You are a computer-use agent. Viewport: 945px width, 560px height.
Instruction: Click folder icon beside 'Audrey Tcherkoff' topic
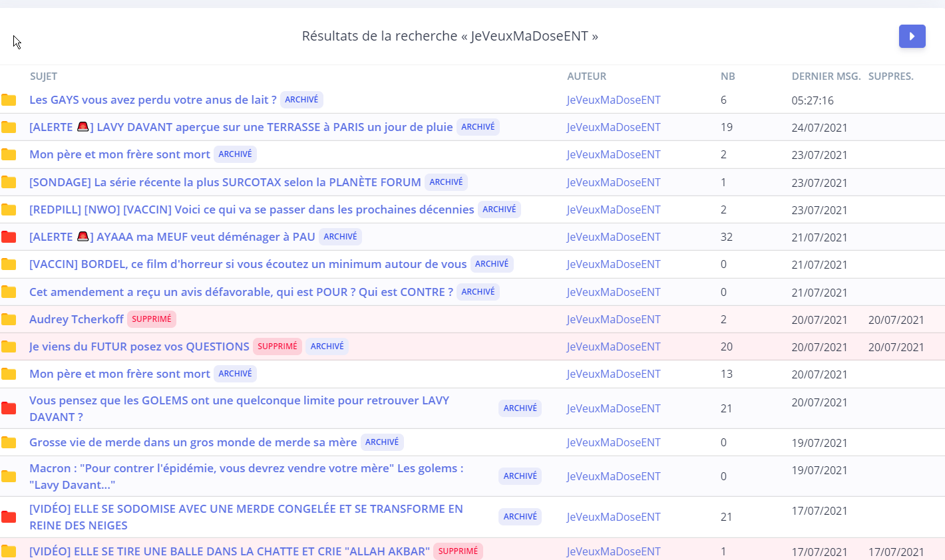(9, 319)
